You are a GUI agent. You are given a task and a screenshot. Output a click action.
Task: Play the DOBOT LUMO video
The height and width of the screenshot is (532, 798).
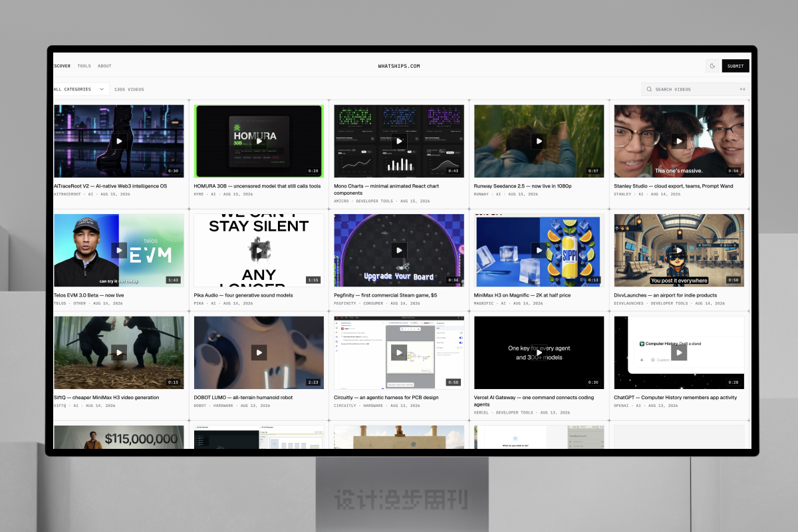point(259,352)
